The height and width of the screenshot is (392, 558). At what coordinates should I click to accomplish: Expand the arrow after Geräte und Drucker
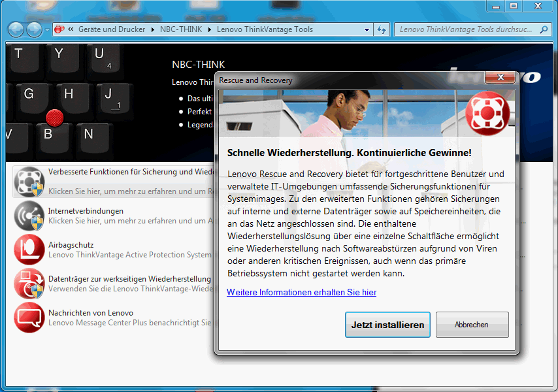pyautogui.click(x=153, y=29)
